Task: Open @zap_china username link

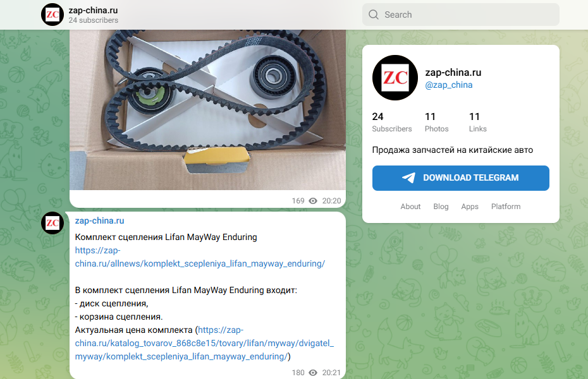Action: [448, 85]
